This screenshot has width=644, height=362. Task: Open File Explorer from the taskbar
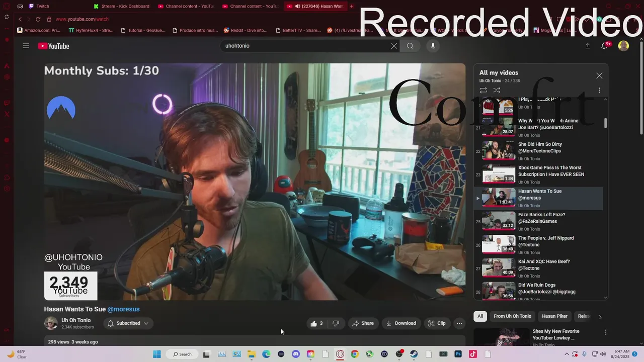click(x=252, y=354)
